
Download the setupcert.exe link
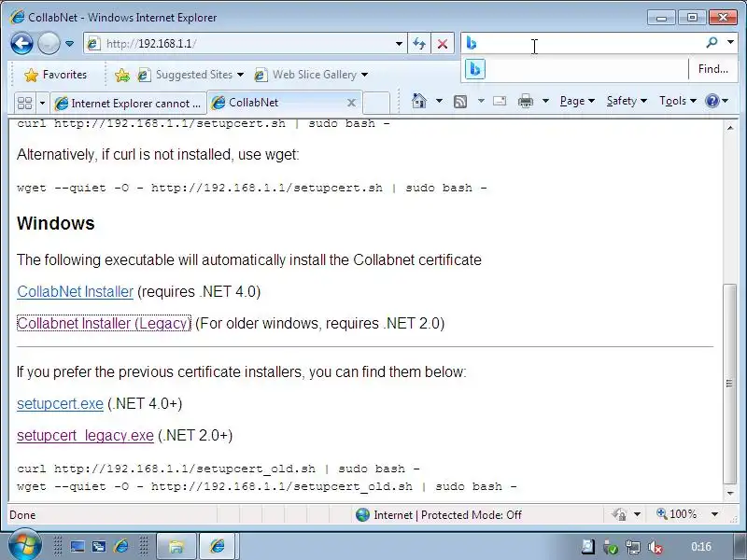point(60,403)
